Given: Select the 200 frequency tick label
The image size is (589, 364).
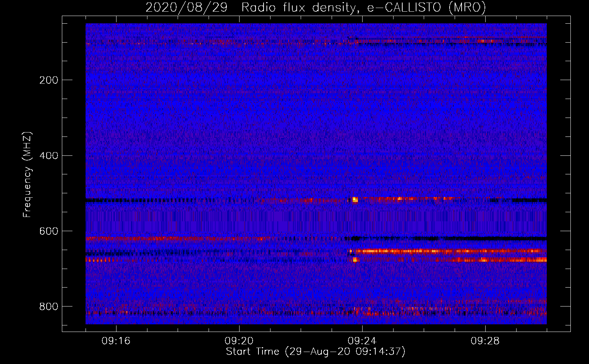Looking at the screenshot, I should [49, 80].
